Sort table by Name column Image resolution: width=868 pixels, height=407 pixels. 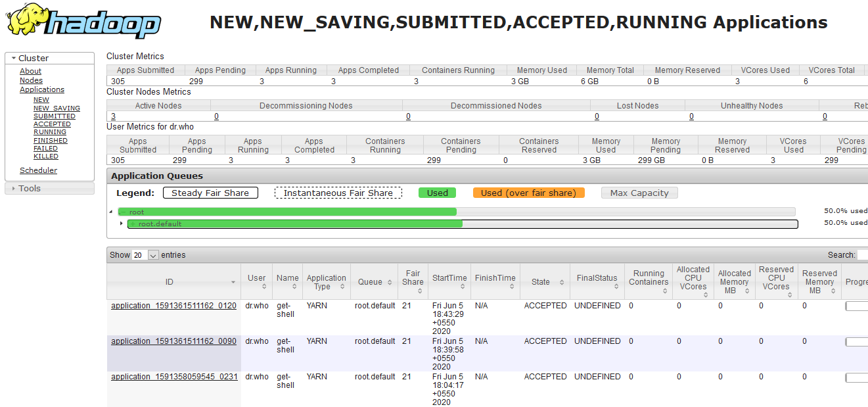point(287,282)
